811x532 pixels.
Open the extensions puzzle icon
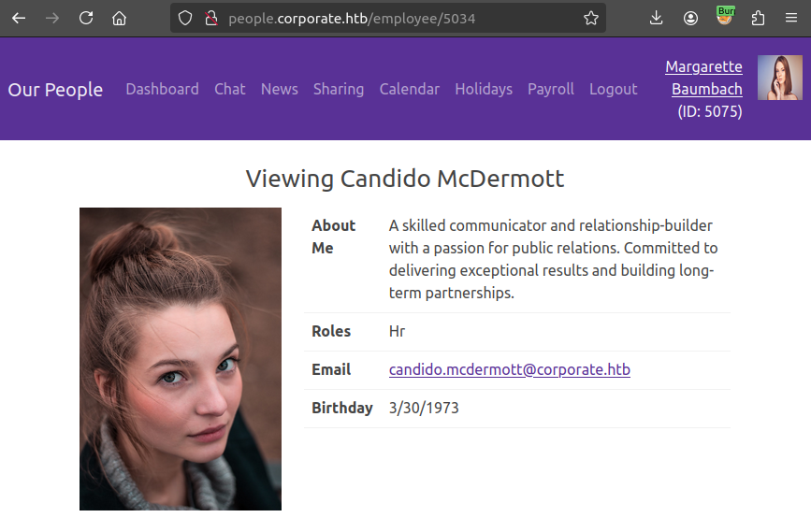(758, 18)
